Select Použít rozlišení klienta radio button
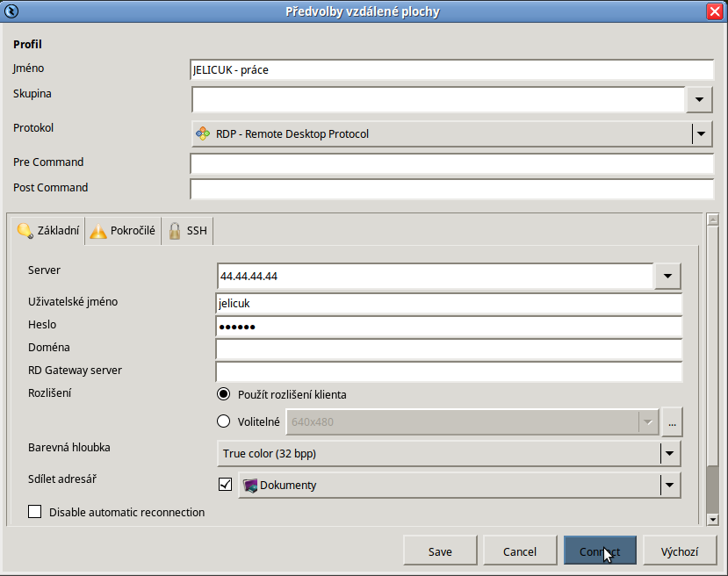Screen dimensions: 728x576 click(223, 394)
